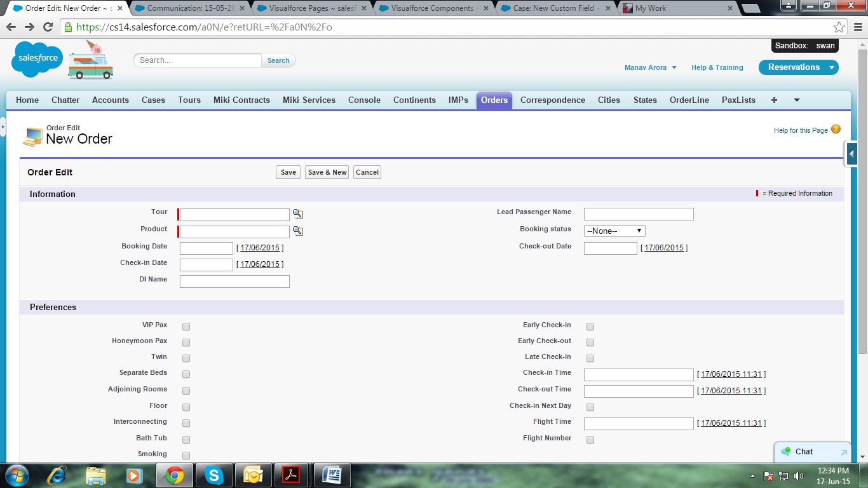Check the Early Check-out checkbox
868x488 pixels.
click(590, 342)
